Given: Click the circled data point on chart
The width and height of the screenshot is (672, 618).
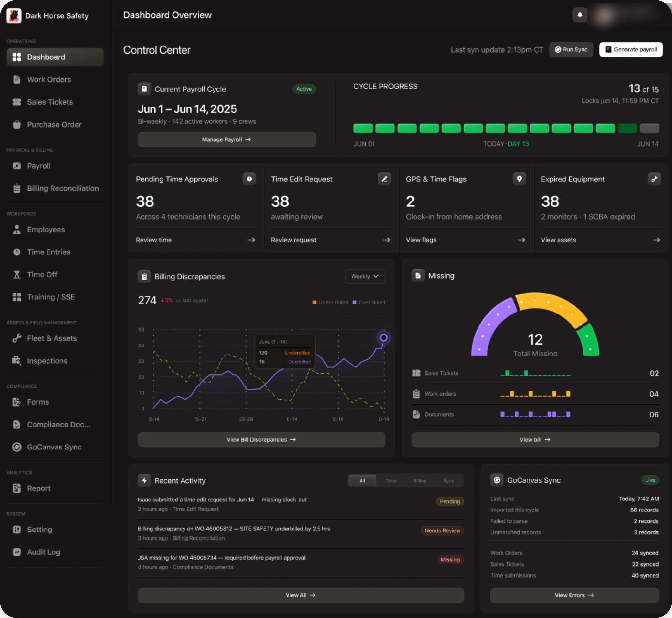Looking at the screenshot, I should 383,338.
